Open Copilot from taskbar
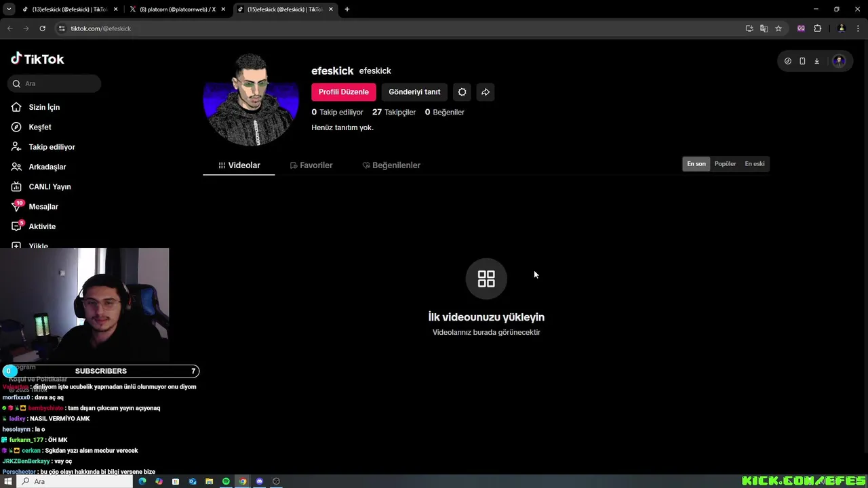The image size is (868, 488). point(159,481)
